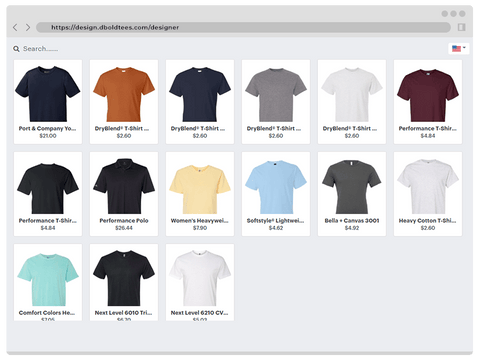This screenshot has height=362, width=480.
Task: Click the browser back arrow
Action: 15,27
